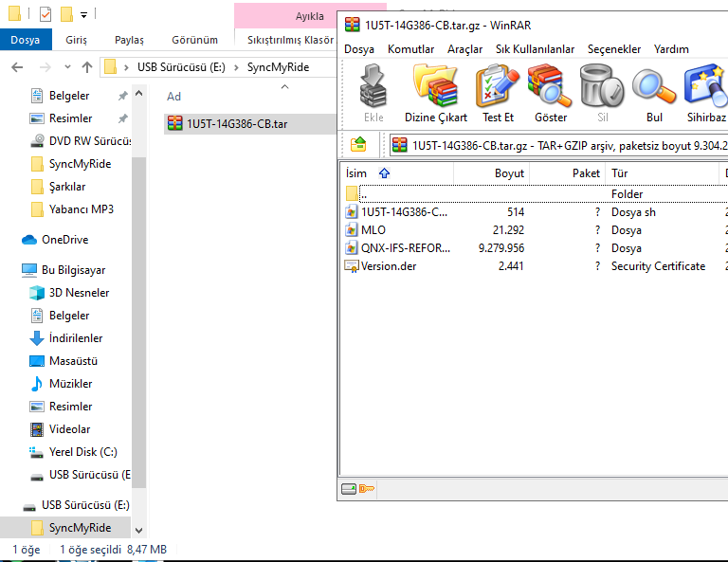Click the drive icon in WinRAR status bar
Viewport: 728px width, 562px height.
pyautogui.click(x=349, y=489)
